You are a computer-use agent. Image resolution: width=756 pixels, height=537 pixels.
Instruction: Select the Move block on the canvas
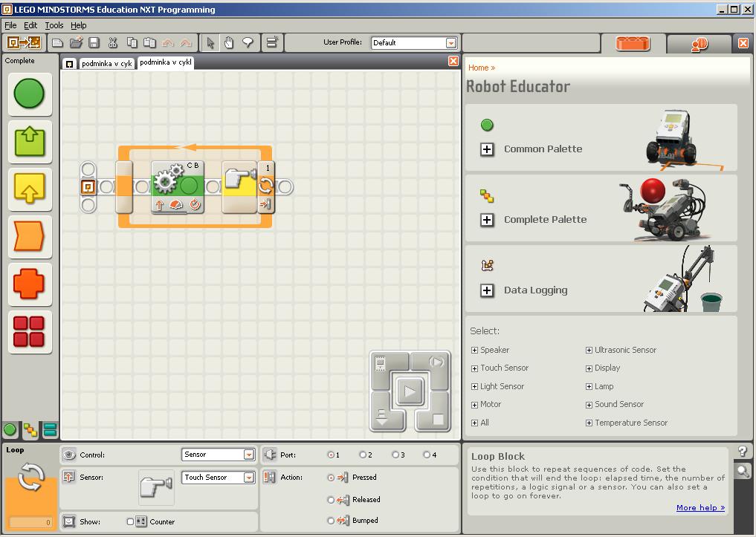click(178, 187)
